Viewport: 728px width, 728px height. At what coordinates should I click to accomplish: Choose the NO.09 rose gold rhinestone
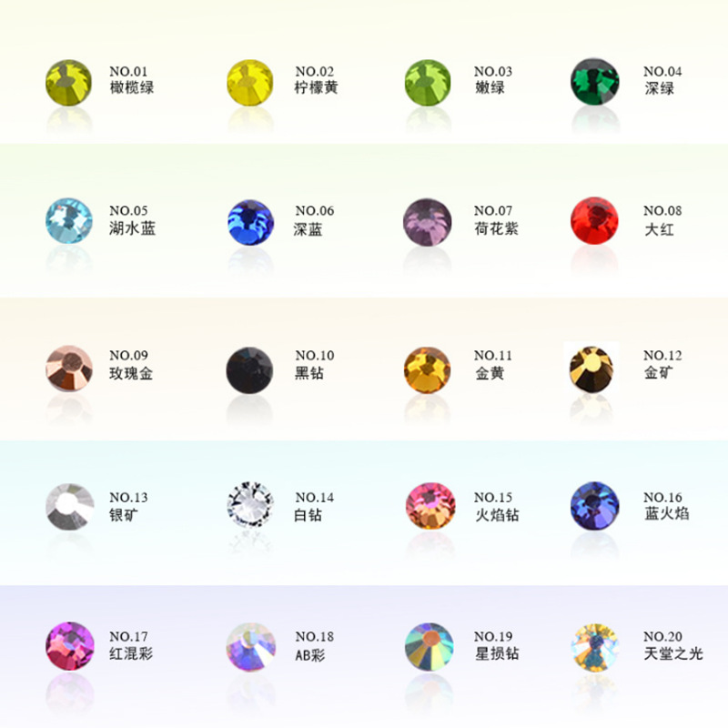pos(69,369)
